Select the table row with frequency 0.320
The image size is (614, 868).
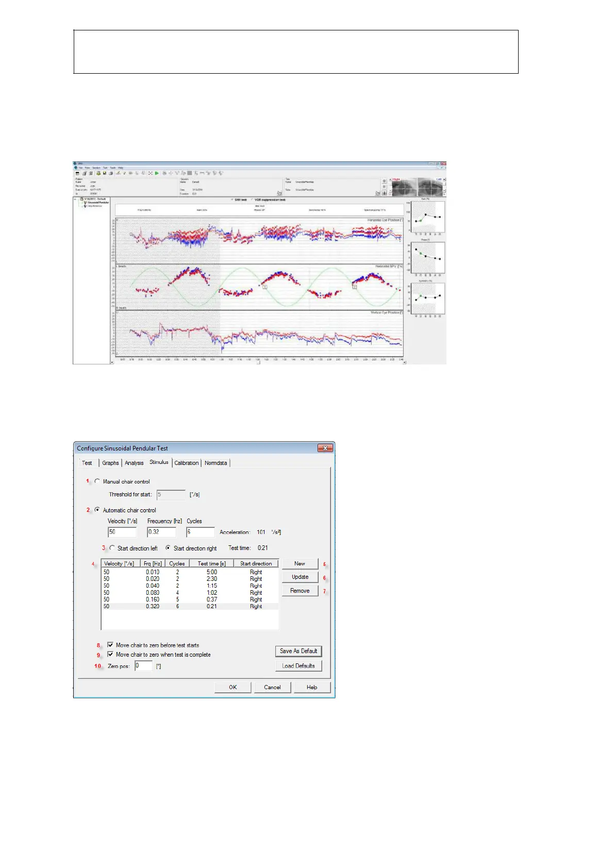click(190, 606)
